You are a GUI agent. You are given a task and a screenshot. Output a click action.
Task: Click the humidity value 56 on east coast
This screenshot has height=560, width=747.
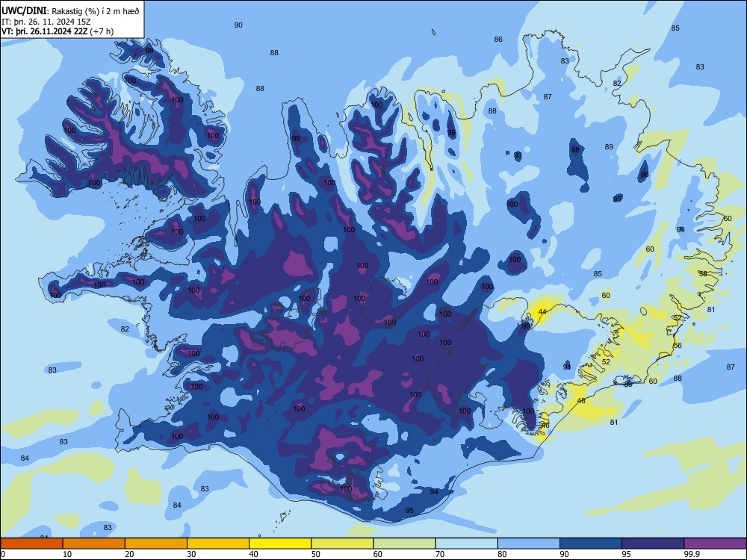pos(678,345)
